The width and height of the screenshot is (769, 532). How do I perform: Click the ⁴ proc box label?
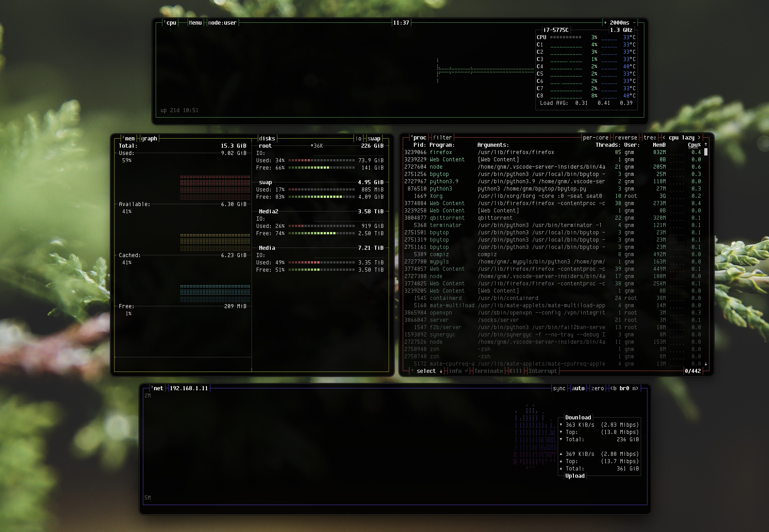click(x=419, y=137)
